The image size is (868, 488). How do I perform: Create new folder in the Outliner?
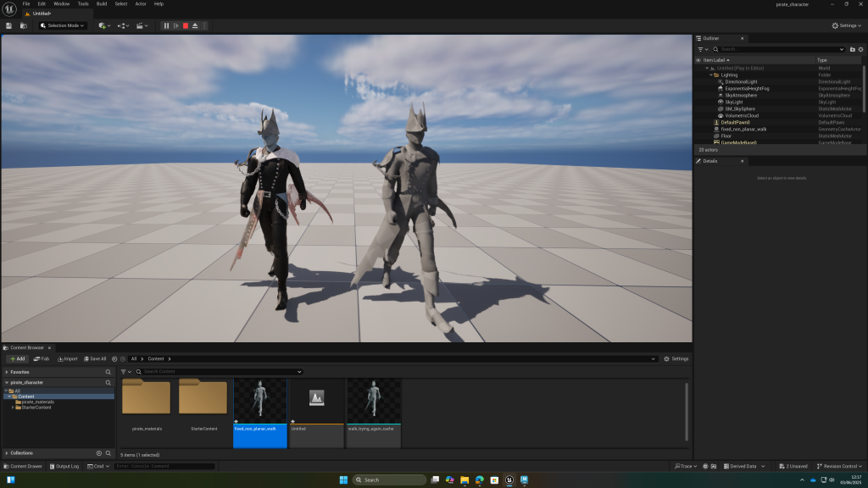852,49
